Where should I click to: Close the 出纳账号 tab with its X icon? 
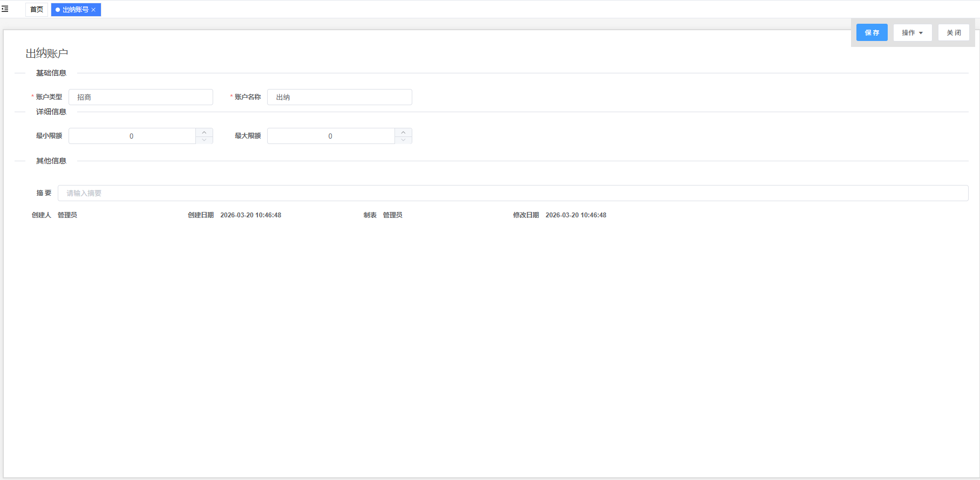coord(93,10)
